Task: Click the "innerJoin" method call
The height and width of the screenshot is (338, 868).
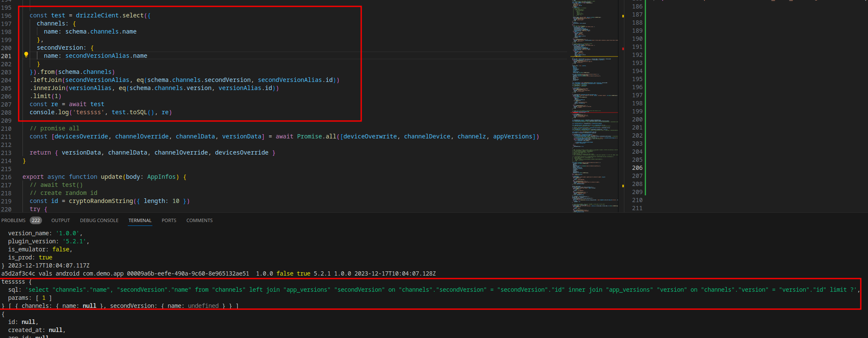Action: coord(49,88)
